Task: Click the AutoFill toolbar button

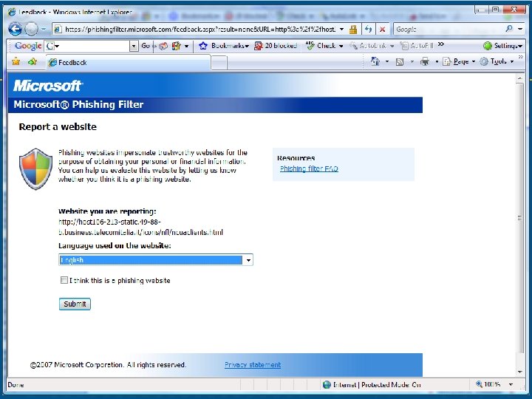Action: coord(417,46)
